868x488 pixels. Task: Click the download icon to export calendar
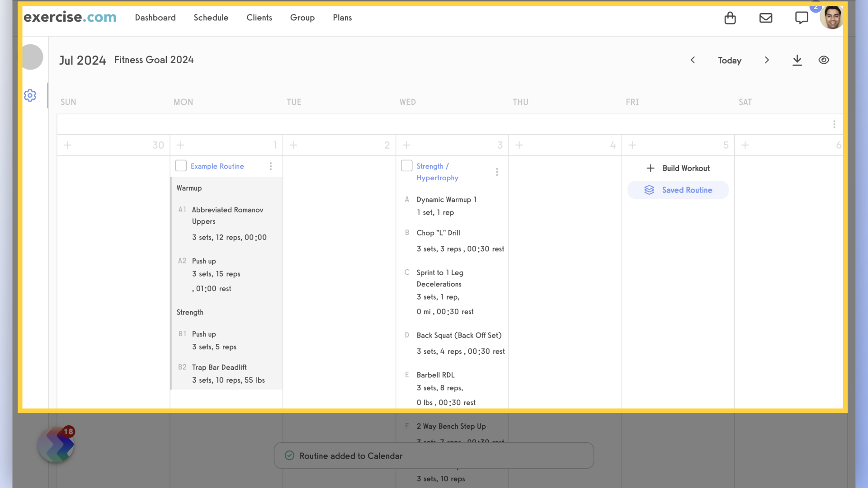click(797, 60)
